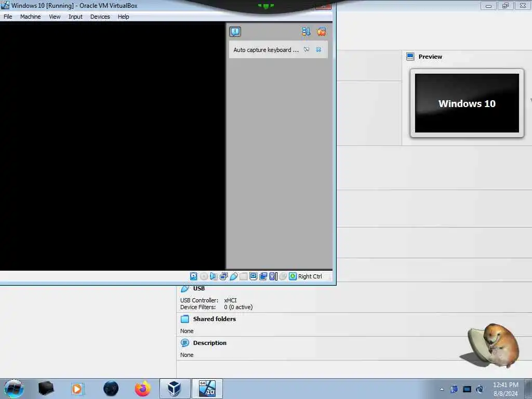Viewport: 532px width, 399px height.
Task: Delete all finished notifications via orange icon
Action: tap(321, 32)
